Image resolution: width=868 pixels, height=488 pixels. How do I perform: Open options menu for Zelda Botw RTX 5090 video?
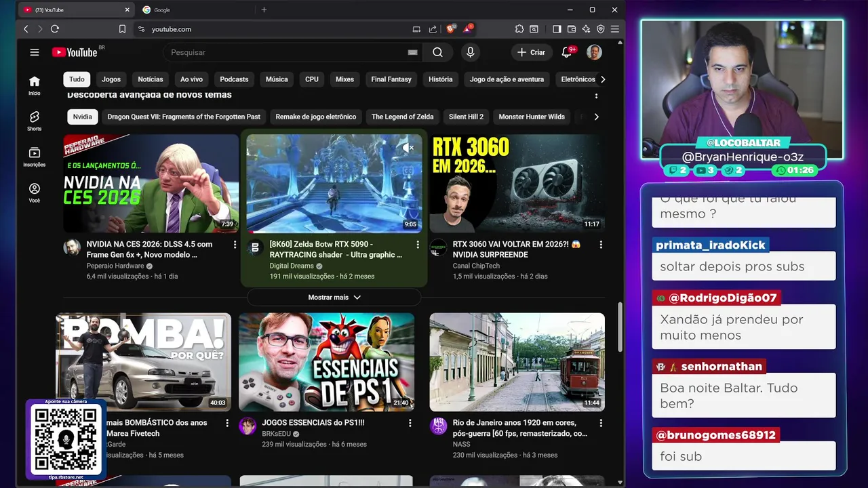(418, 245)
